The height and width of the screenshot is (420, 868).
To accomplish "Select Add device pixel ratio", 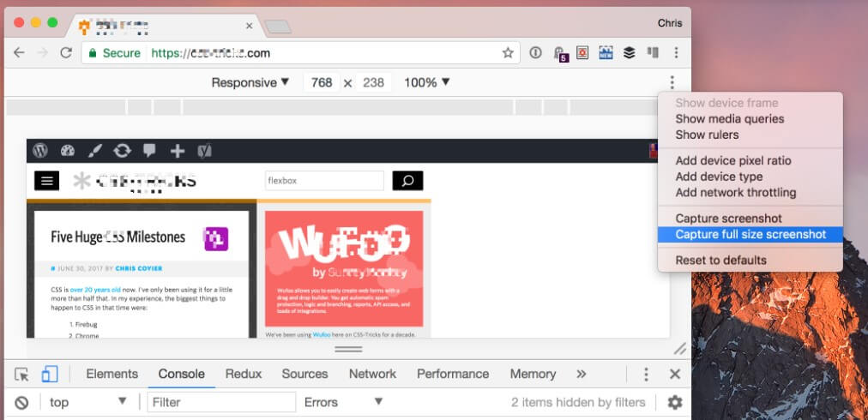I will [733, 161].
